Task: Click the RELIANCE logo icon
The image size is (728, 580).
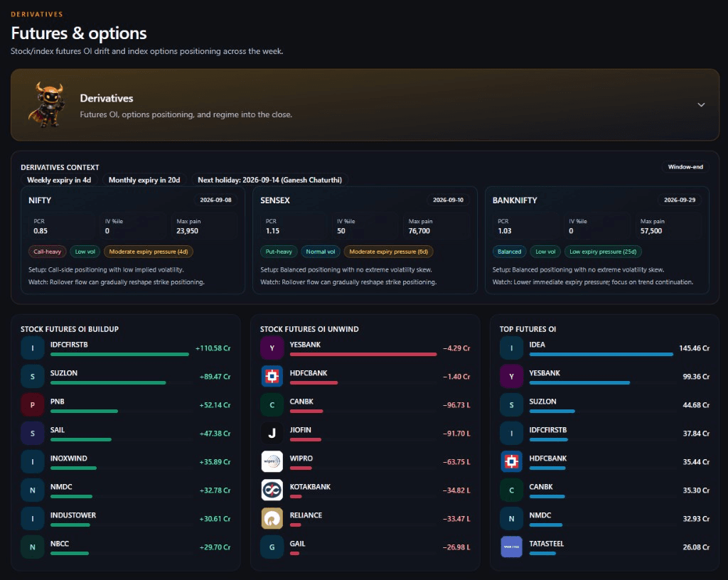Action: 272,518
